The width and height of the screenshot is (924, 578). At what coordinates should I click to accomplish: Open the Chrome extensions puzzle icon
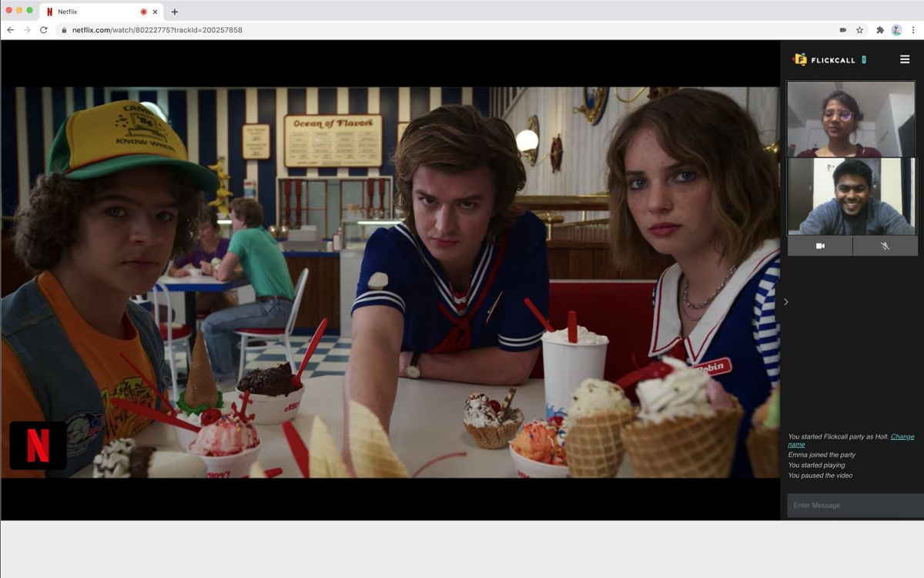(x=880, y=30)
